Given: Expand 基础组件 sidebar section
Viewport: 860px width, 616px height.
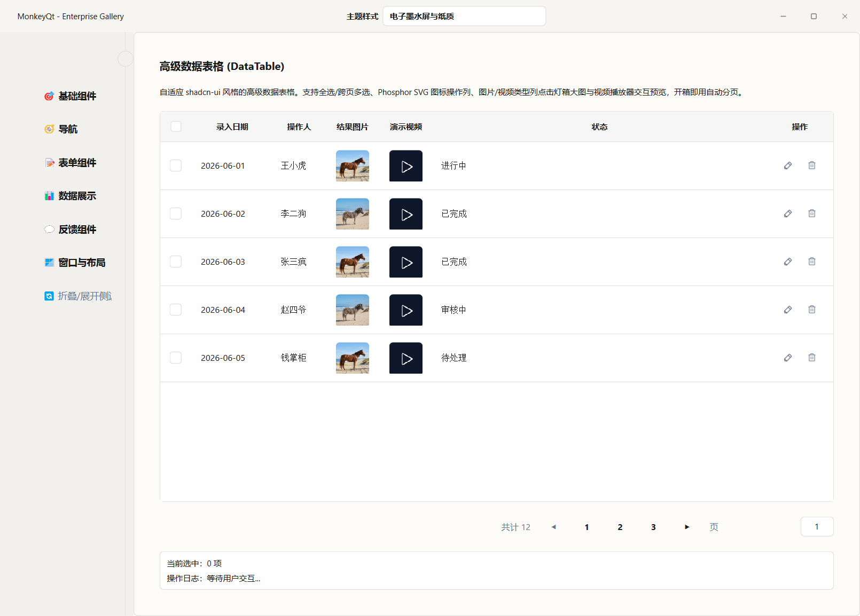Looking at the screenshot, I should click(x=70, y=96).
